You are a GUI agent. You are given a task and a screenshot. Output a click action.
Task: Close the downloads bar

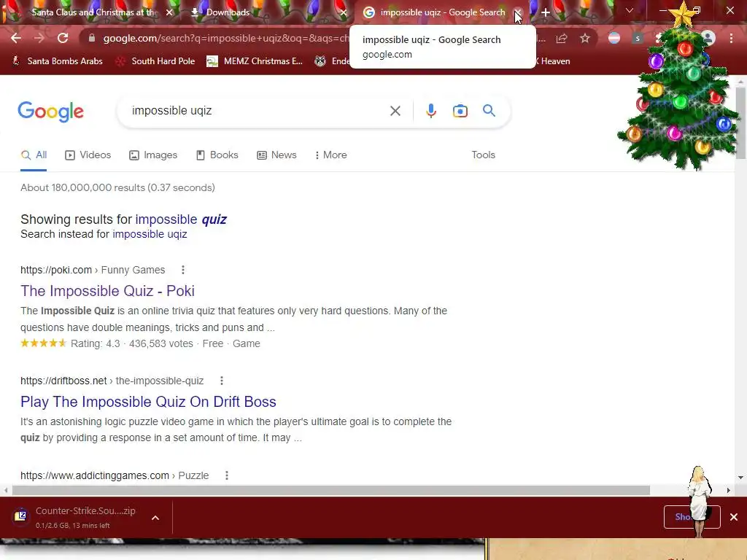coord(734,517)
